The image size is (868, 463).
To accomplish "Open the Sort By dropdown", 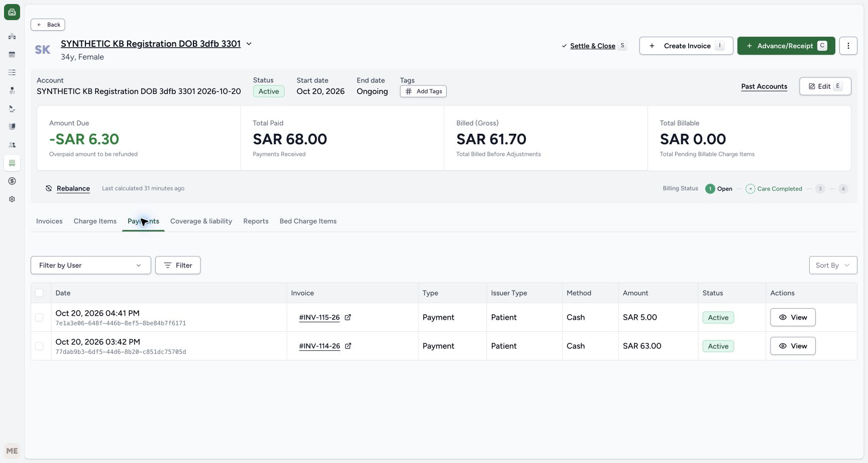I will [833, 265].
